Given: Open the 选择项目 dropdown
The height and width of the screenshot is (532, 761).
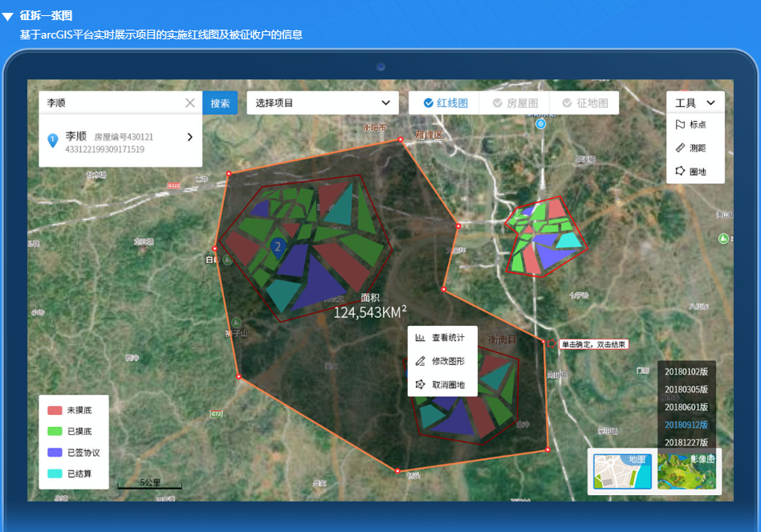Looking at the screenshot, I should point(322,103).
